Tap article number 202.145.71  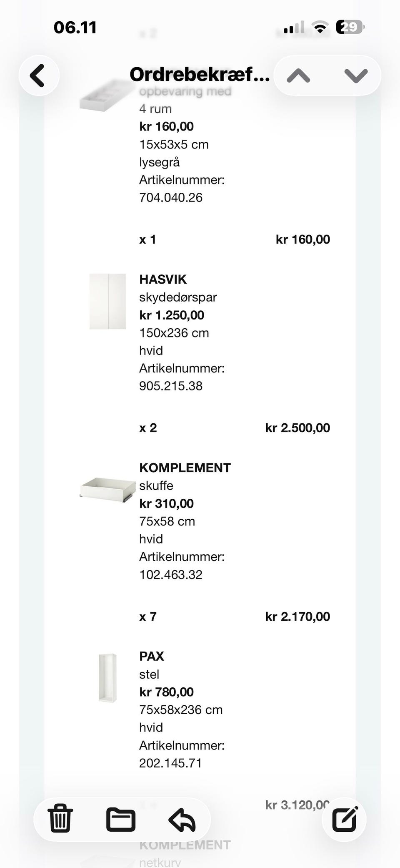(170, 763)
